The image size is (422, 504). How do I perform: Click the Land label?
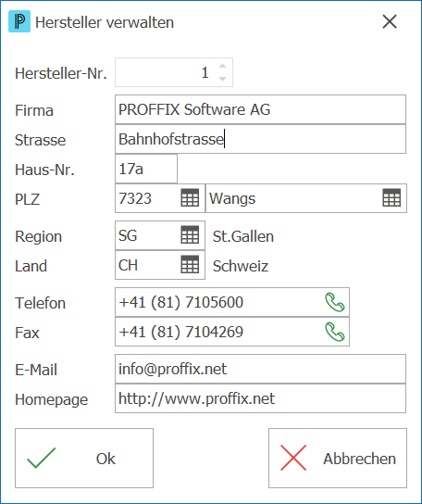point(31,266)
